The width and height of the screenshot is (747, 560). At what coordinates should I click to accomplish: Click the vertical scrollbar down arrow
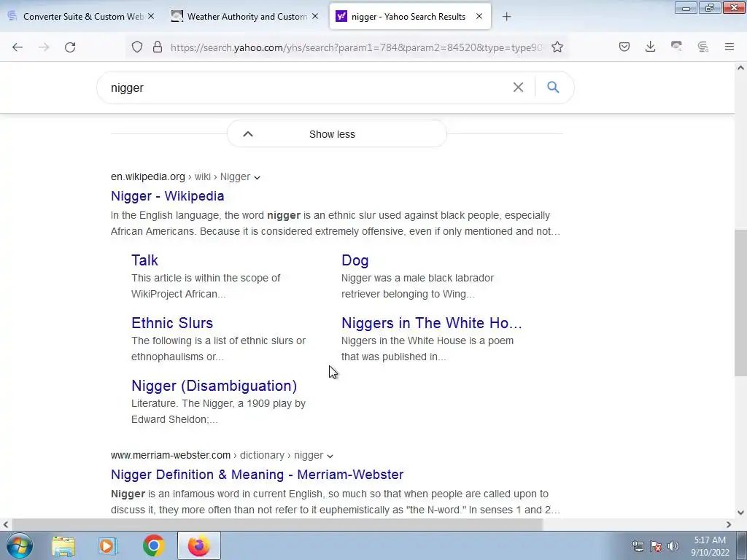point(740,513)
